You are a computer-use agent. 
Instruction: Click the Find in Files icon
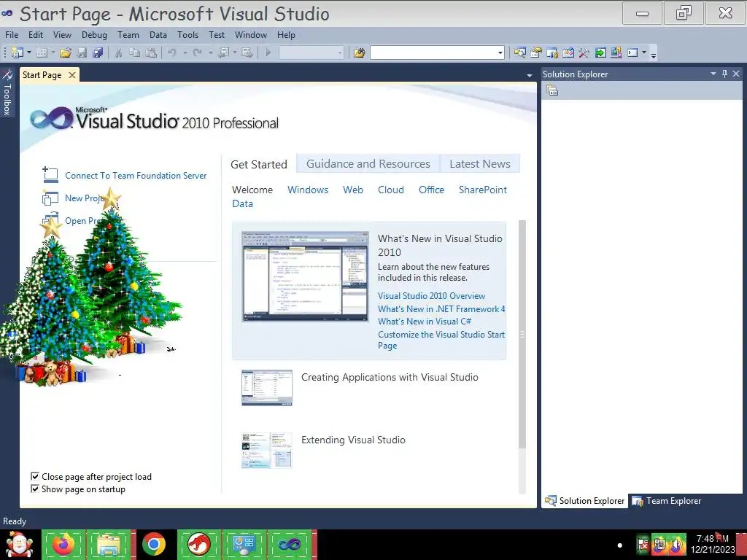pyautogui.click(x=359, y=52)
